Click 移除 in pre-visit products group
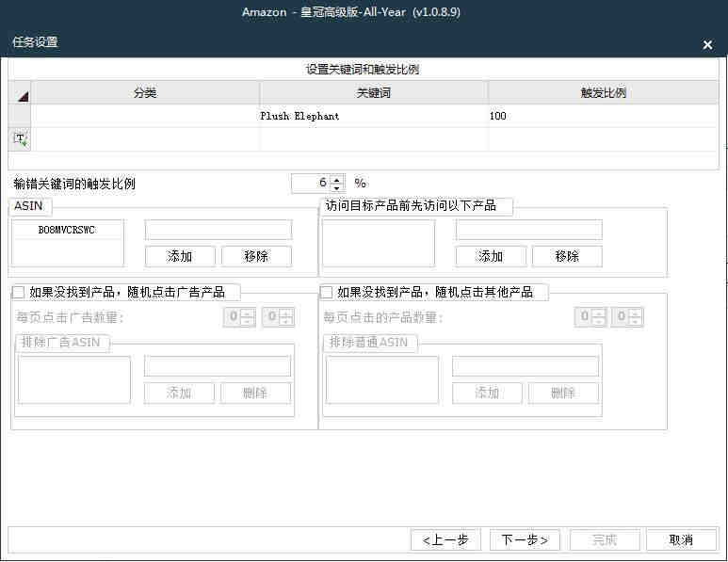Image resolution: width=728 pixels, height=562 pixels. tap(567, 256)
